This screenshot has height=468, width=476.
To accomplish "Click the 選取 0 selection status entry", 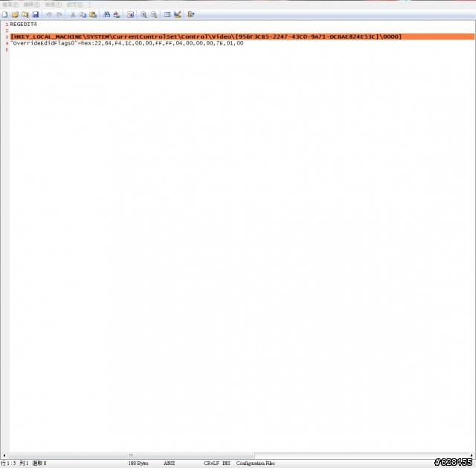I will 39,463.
